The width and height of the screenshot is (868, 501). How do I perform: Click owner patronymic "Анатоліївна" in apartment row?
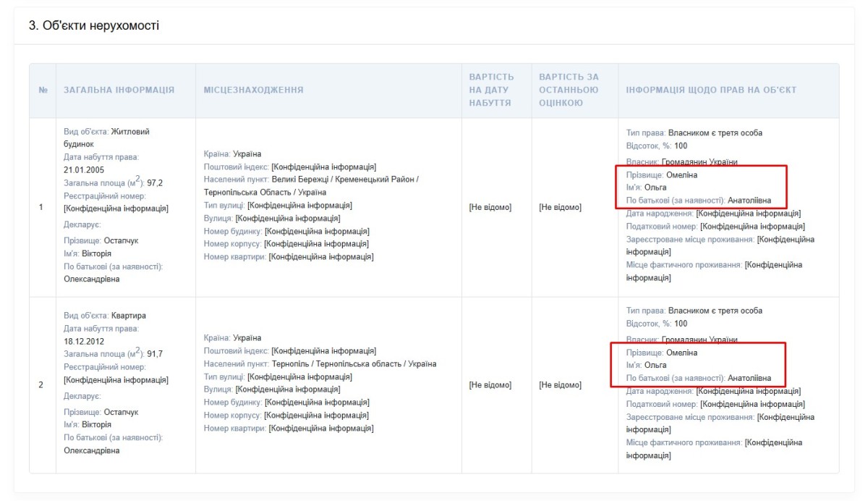pos(749,378)
